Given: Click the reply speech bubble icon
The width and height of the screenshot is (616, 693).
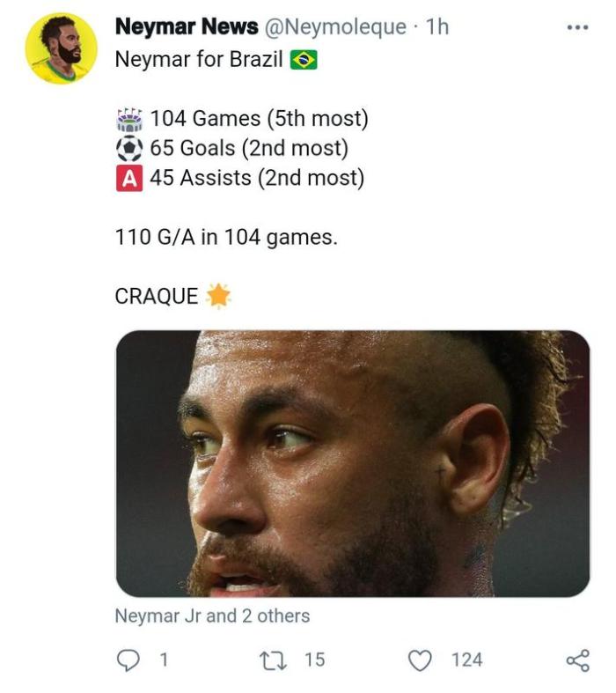Looking at the screenshot, I should (128, 660).
